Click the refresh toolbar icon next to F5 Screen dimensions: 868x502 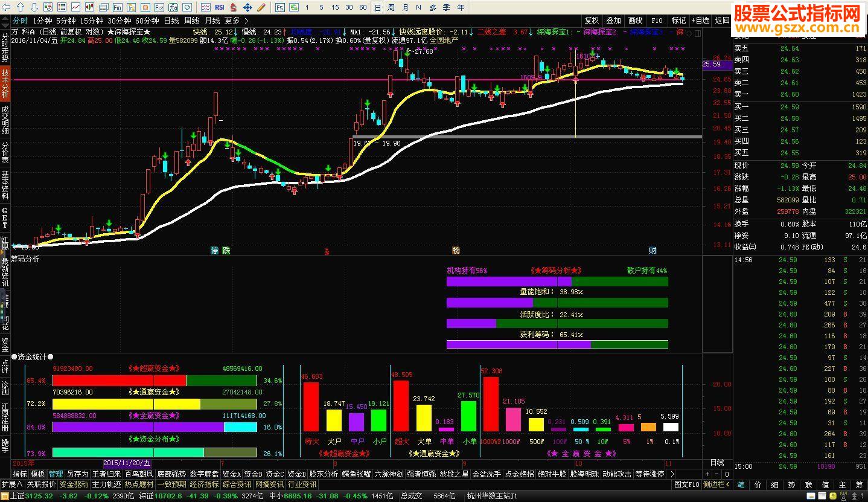[293, 7]
